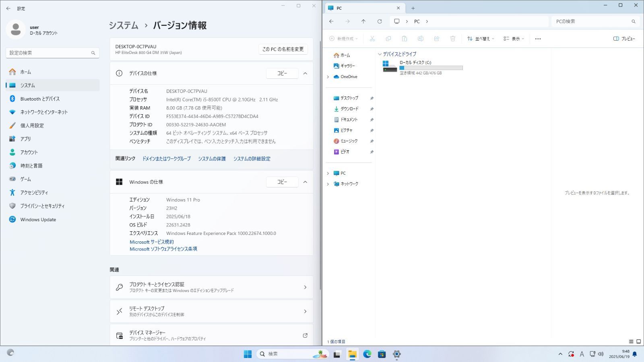The image size is (644, 362).
Task: Click Rename this PC button
Action: pyautogui.click(x=283, y=49)
